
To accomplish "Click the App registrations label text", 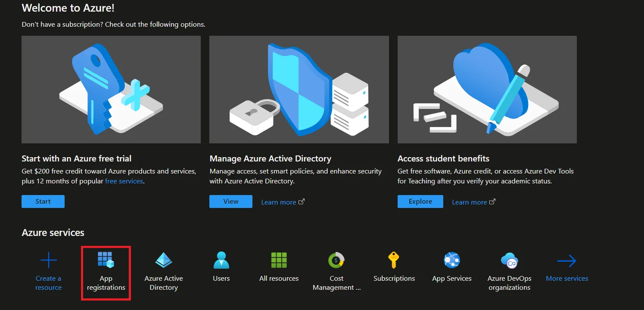I will pos(106,283).
